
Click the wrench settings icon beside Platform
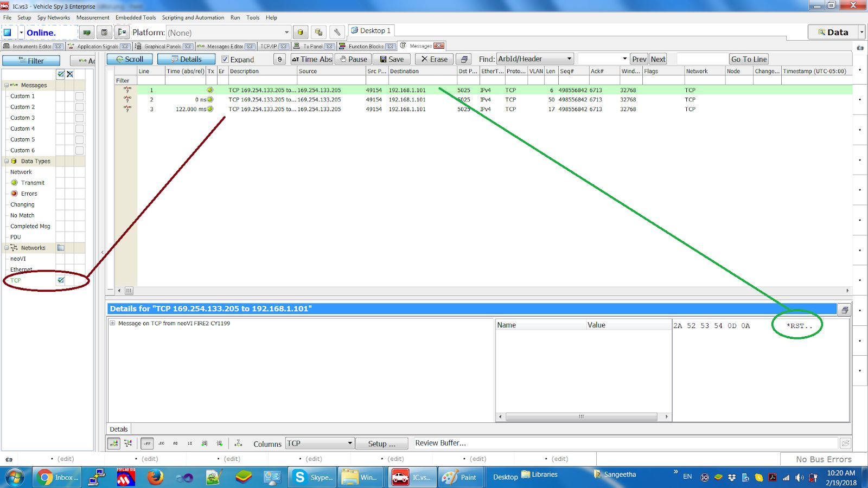337,33
